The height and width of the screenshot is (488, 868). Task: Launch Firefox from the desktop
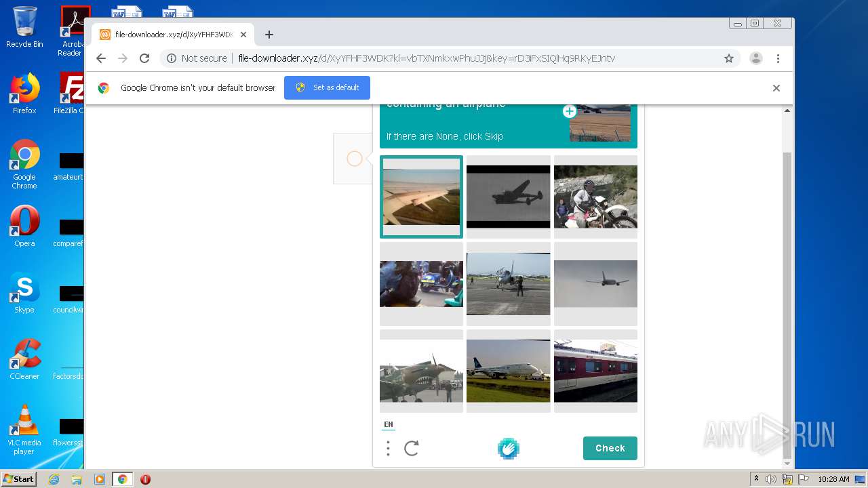coord(24,94)
